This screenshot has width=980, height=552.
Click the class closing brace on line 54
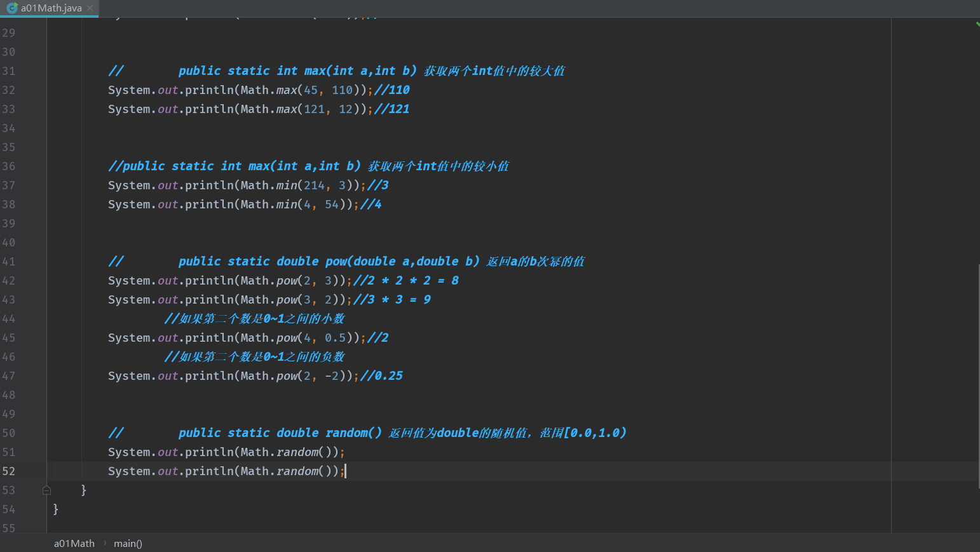(56, 509)
